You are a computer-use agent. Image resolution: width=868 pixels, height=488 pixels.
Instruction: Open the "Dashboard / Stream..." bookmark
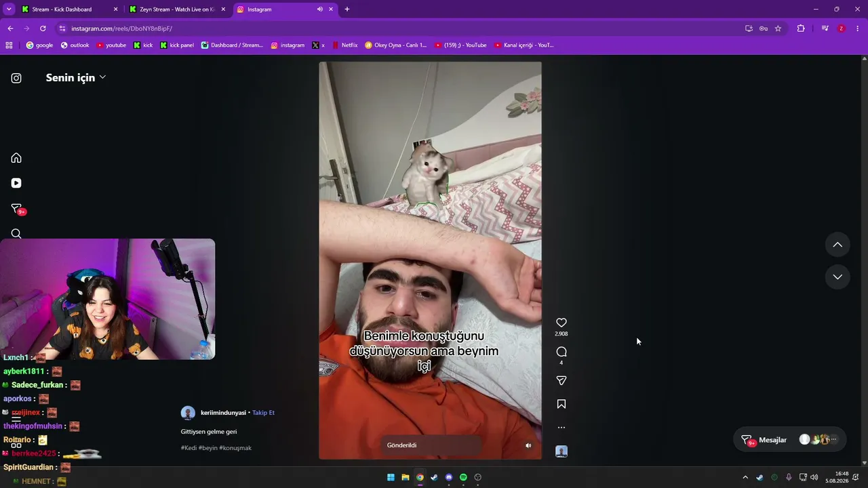coord(232,45)
